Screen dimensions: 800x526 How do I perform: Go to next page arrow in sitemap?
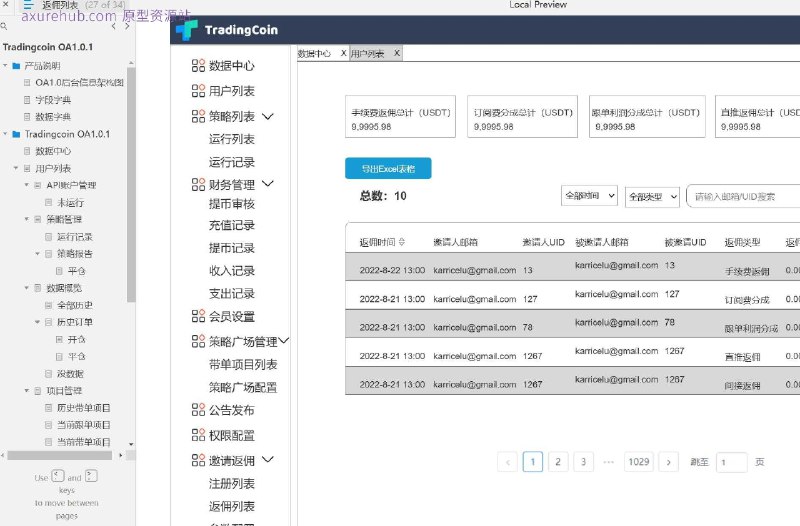tap(127, 26)
